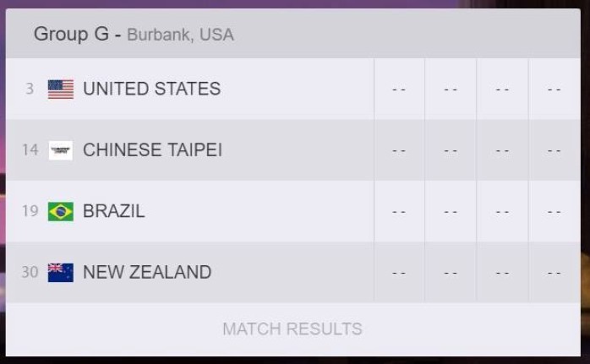Viewport: 590px width, 364px height.
Task: Select the NEW ZEALAND team name
Action: (x=147, y=272)
